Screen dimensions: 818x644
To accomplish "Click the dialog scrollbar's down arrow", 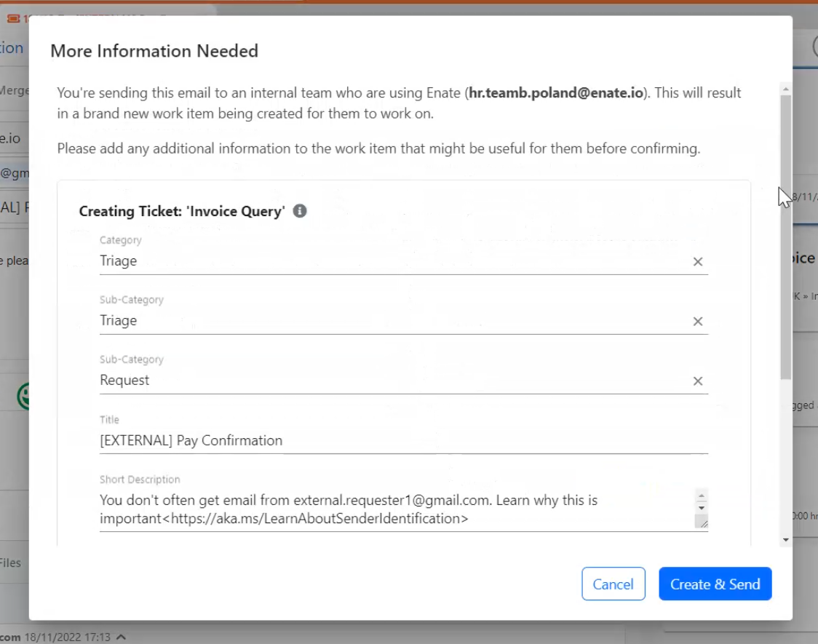I will (x=785, y=539).
